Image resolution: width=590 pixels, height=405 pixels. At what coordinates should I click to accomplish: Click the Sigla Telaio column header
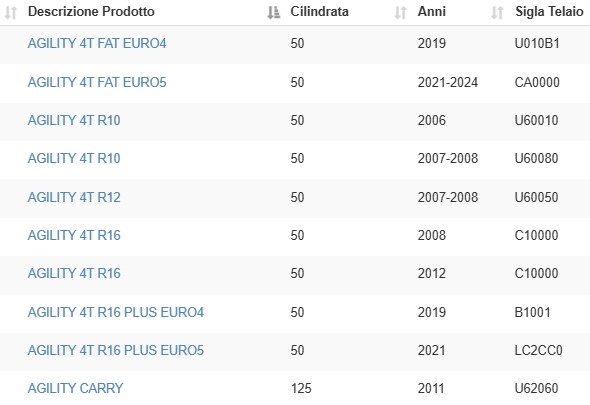(549, 12)
